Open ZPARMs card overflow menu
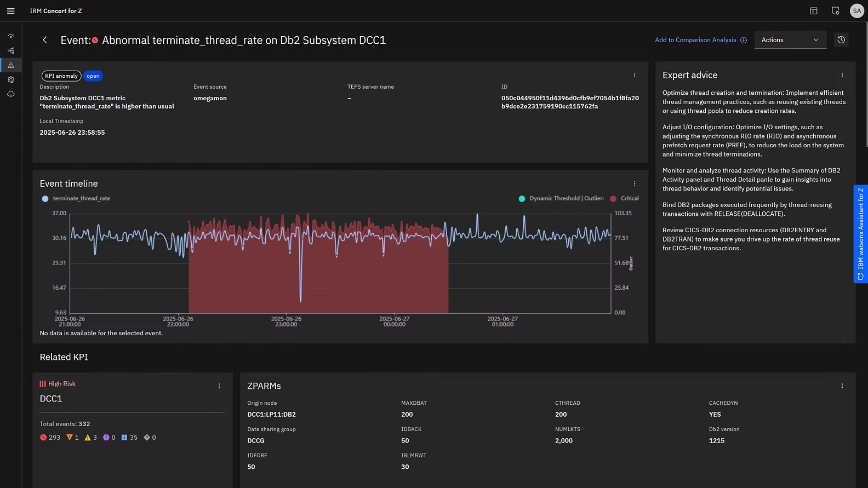This screenshot has height=488, width=868. pos(842,386)
